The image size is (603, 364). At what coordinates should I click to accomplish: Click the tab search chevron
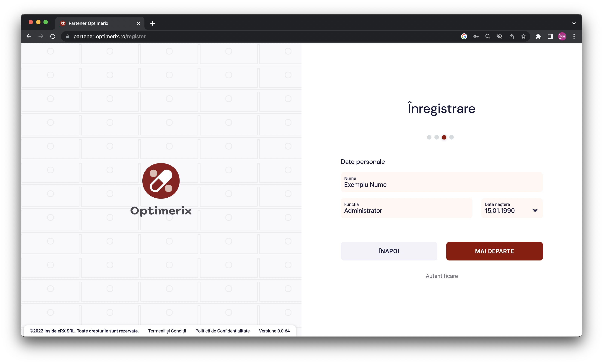pyautogui.click(x=574, y=24)
